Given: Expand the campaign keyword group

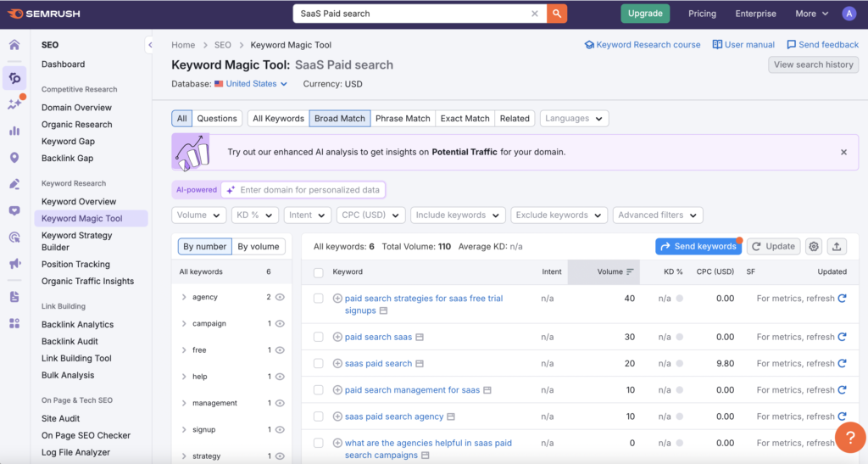Looking at the screenshot, I should (x=184, y=323).
